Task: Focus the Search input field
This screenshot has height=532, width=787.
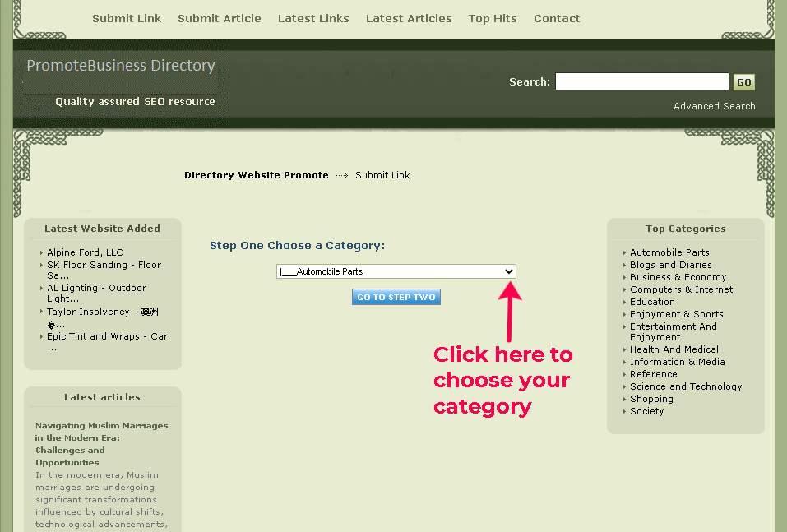Action: (642, 81)
